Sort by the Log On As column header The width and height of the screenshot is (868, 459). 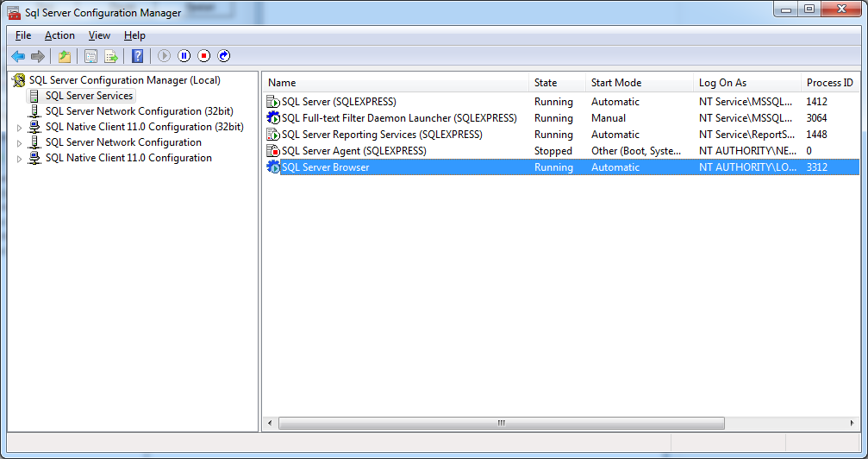(746, 83)
